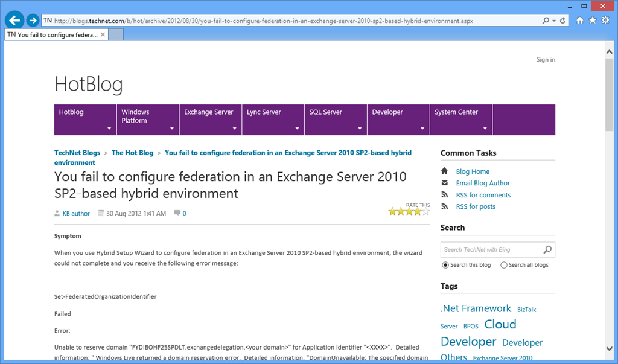Click the comment bubble icon
Screen dimensions: 618x364
coord(177,213)
